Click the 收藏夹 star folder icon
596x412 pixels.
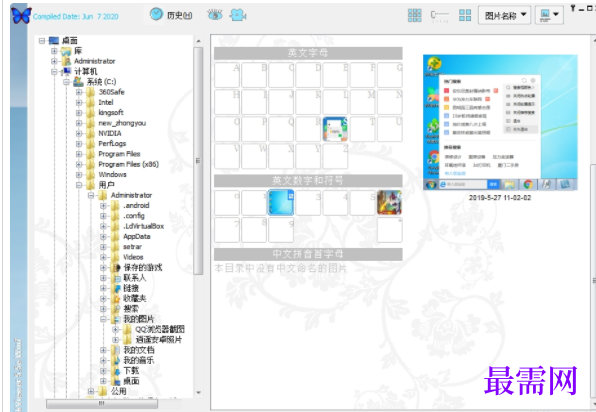(116, 299)
